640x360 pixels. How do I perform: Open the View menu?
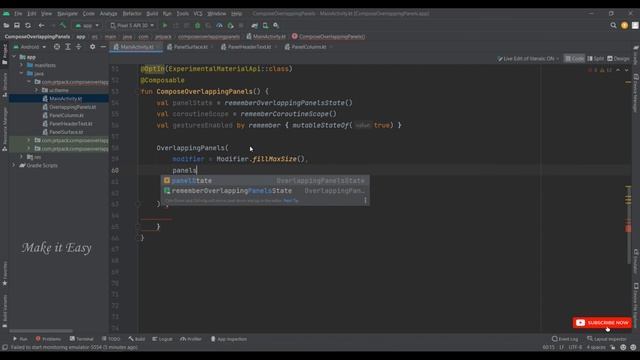(46, 13)
